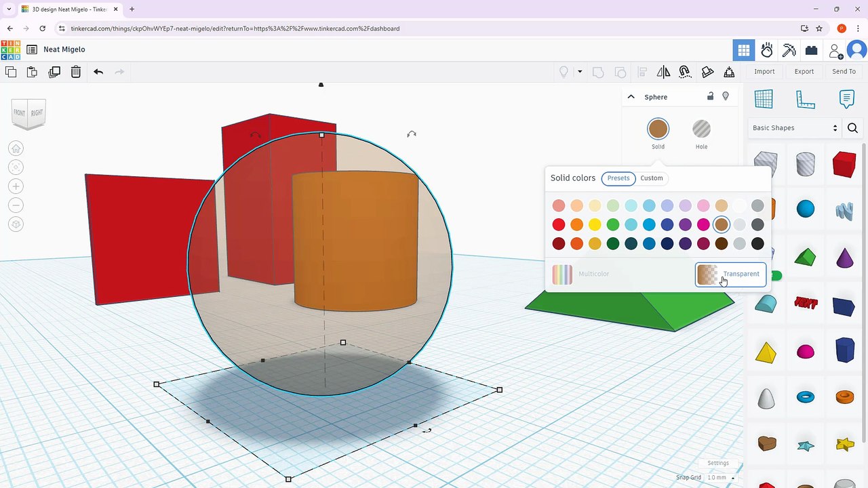Click the Front face of the view cube
The width and height of the screenshot is (868, 488).
19,113
